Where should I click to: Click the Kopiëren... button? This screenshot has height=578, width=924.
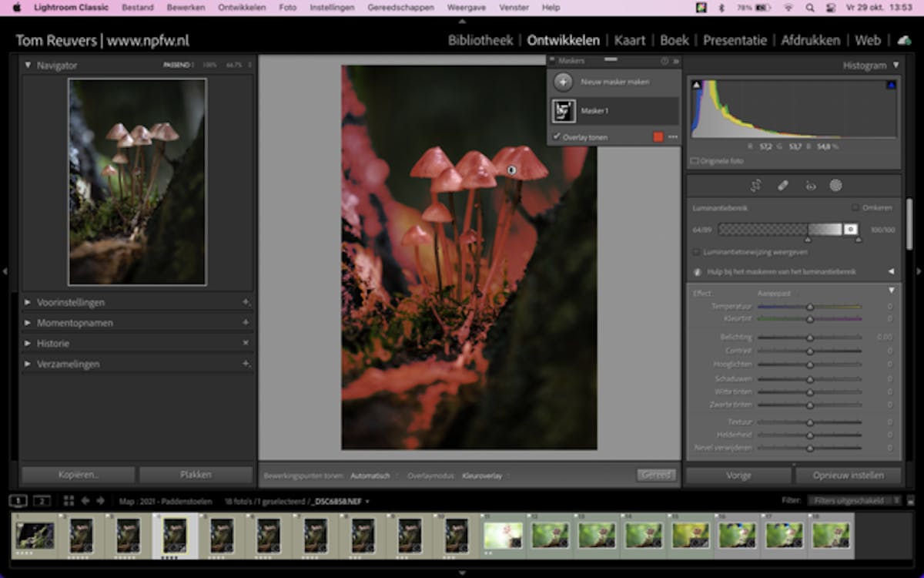click(x=78, y=475)
